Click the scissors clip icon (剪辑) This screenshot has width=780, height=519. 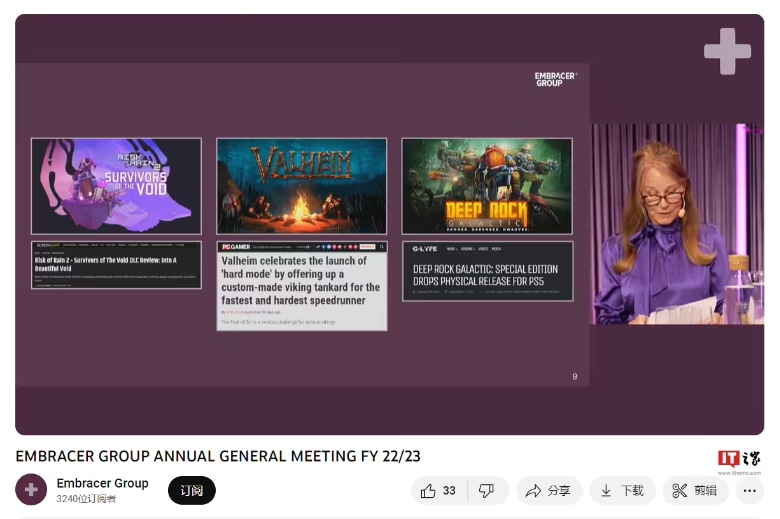pos(680,490)
